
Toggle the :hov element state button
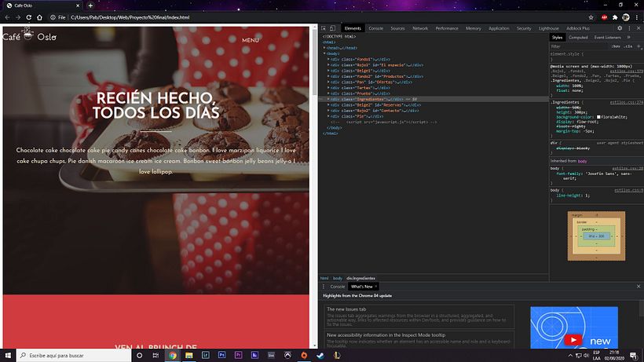(616, 46)
